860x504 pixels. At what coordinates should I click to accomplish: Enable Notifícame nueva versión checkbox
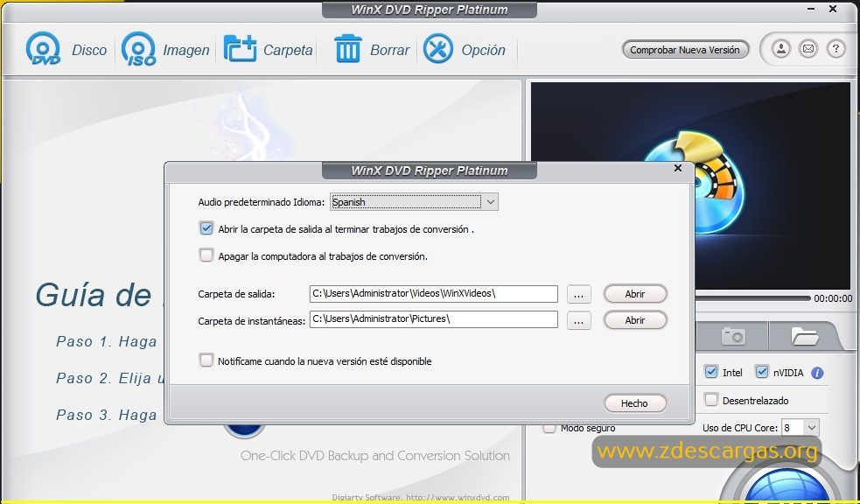[x=206, y=360]
